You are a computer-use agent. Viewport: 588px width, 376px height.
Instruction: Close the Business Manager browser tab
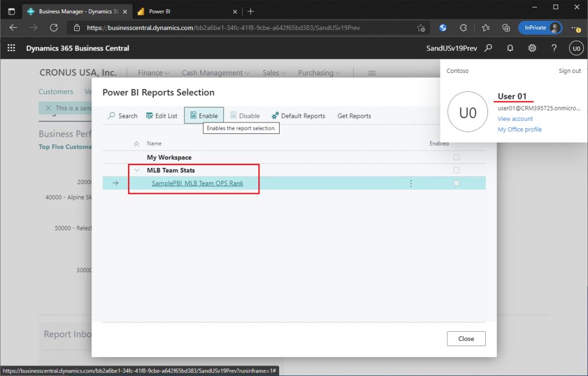125,11
